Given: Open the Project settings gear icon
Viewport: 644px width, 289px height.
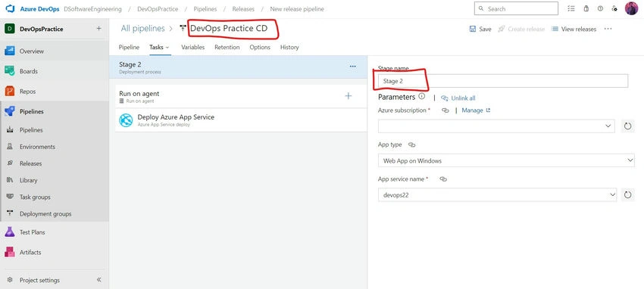Looking at the screenshot, I should 11,281.
